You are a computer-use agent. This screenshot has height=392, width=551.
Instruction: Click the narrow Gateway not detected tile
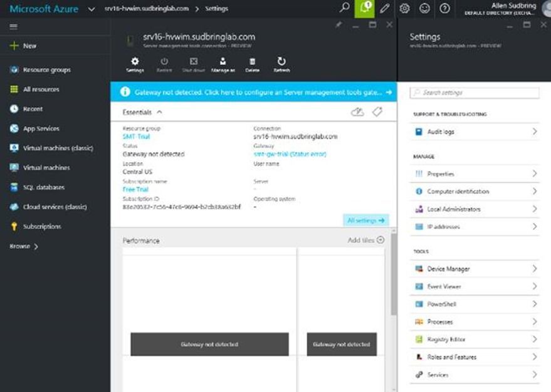pyautogui.click(x=342, y=344)
